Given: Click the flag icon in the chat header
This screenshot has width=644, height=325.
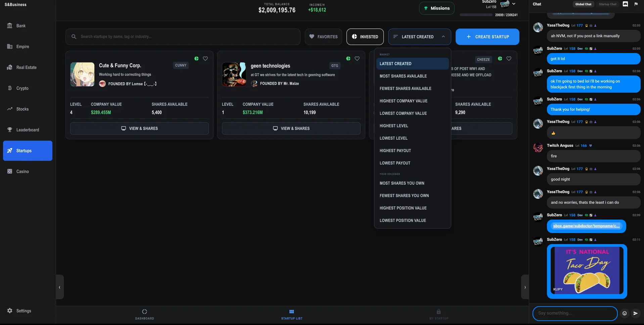Looking at the screenshot, I should 636,4.
